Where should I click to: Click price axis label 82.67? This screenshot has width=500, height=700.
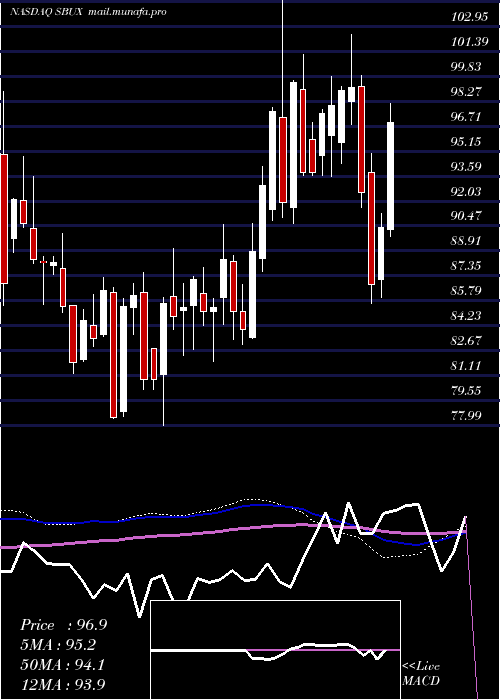(x=467, y=341)
